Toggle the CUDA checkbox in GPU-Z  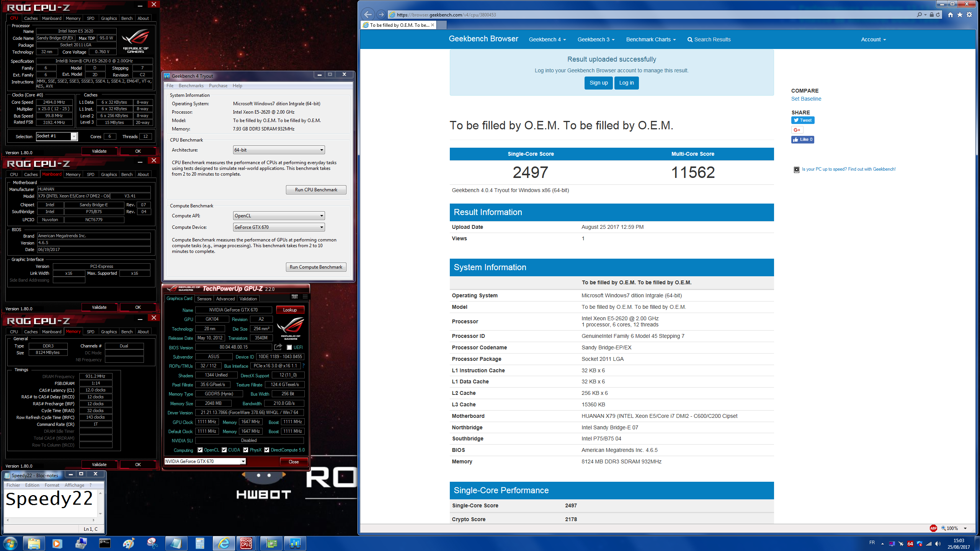[x=224, y=450]
